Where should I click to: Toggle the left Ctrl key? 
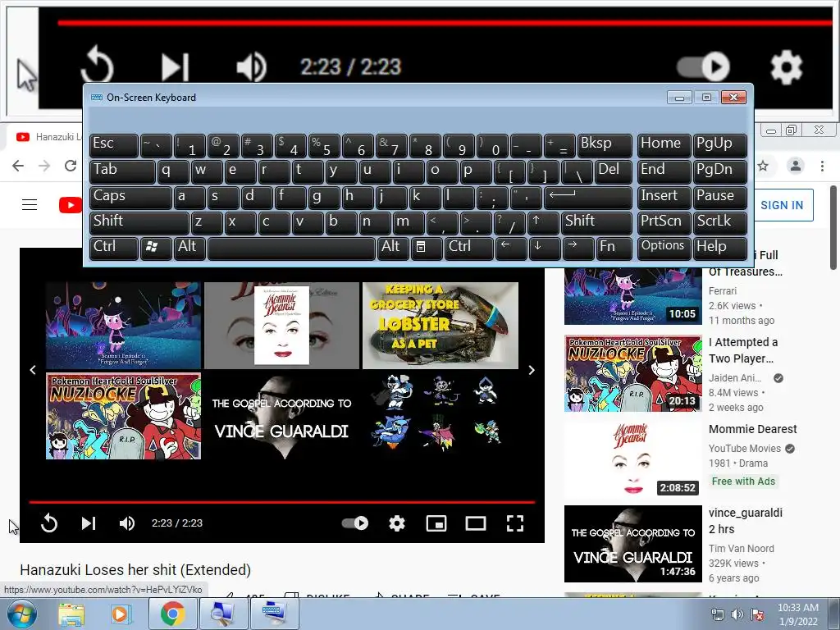point(113,247)
